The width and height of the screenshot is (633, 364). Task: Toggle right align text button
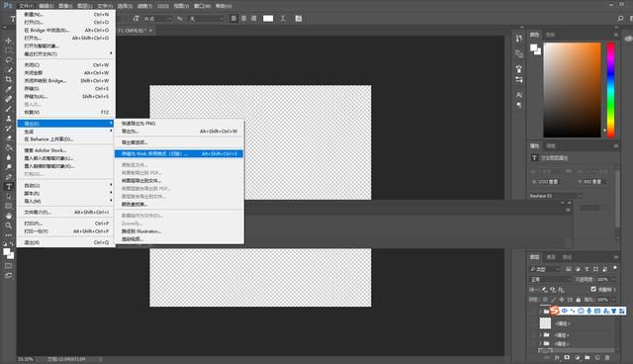tap(254, 19)
